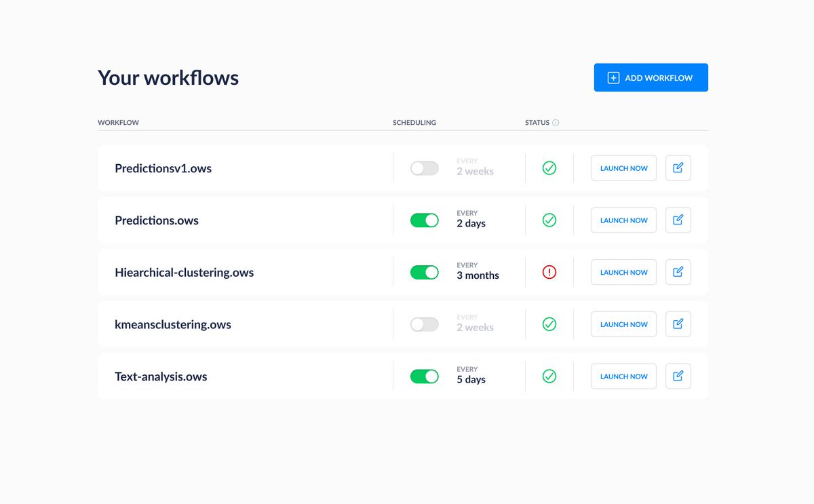View red error status of Hiearchical-clustering.ows
This screenshot has height=504, width=814.
coord(549,272)
